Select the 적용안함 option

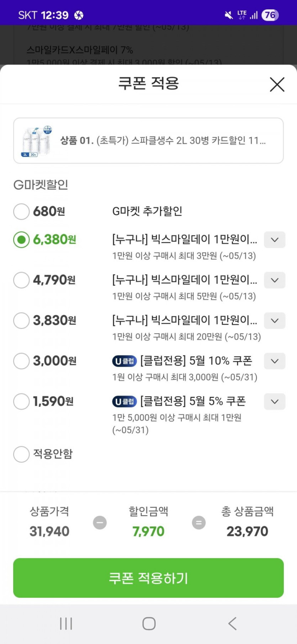[x=21, y=454]
